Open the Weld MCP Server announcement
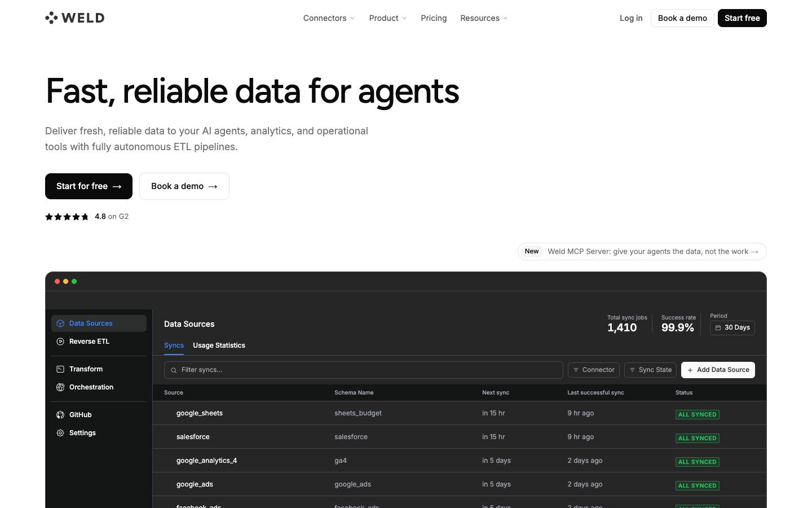Image resolution: width=812 pixels, height=508 pixels. pos(642,252)
